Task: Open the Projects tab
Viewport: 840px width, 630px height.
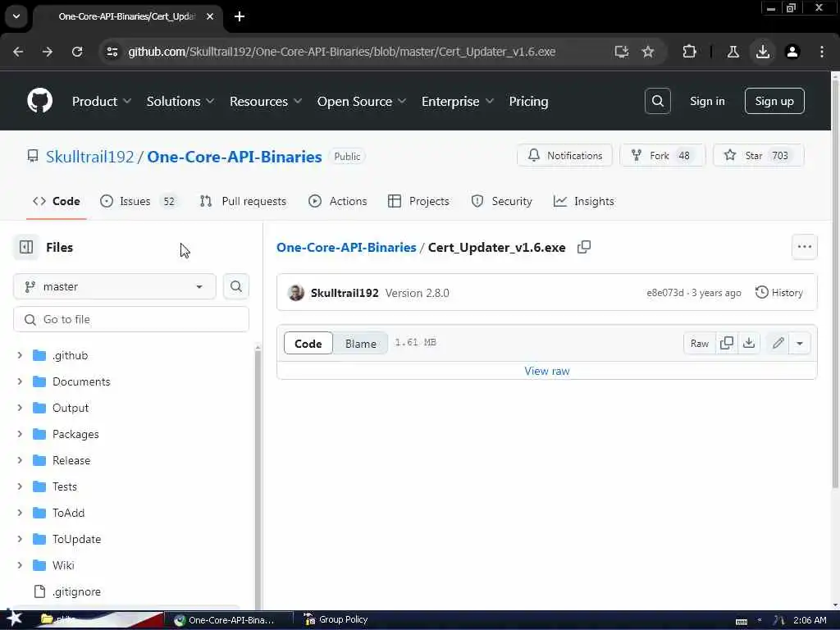Action: point(418,202)
